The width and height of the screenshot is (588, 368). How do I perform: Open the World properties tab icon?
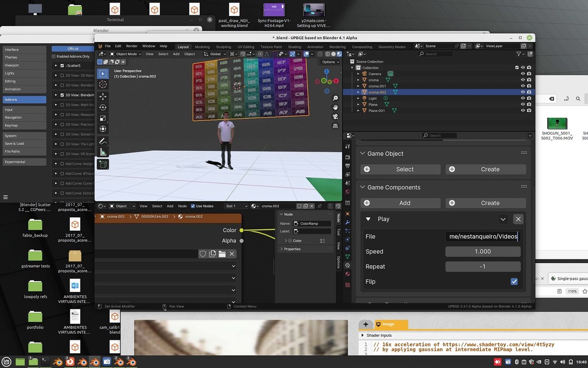coord(348,192)
